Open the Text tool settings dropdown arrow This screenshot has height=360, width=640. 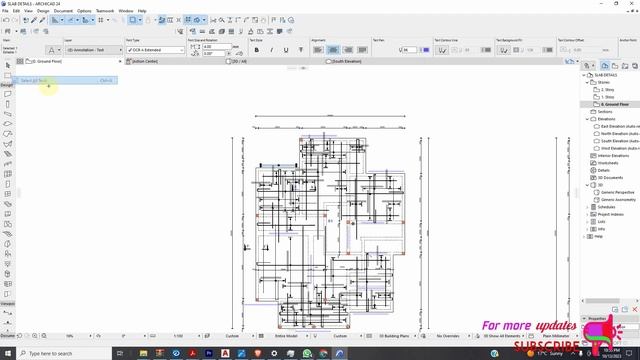(x=59, y=50)
